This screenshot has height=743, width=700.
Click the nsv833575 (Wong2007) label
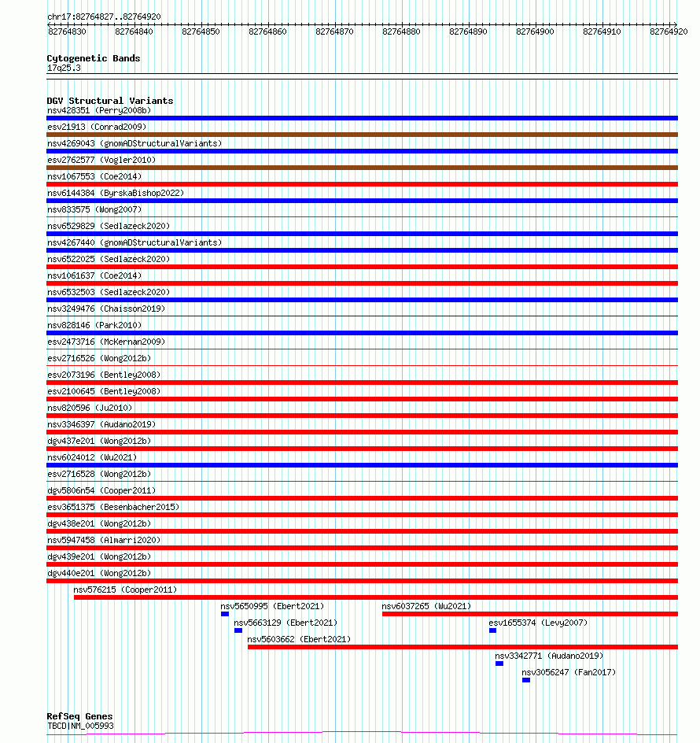(x=94, y=209)
